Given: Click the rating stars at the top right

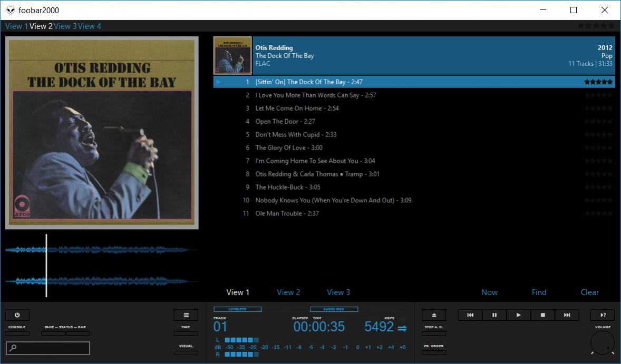Looking at the screenshot, I should point(596,26).
